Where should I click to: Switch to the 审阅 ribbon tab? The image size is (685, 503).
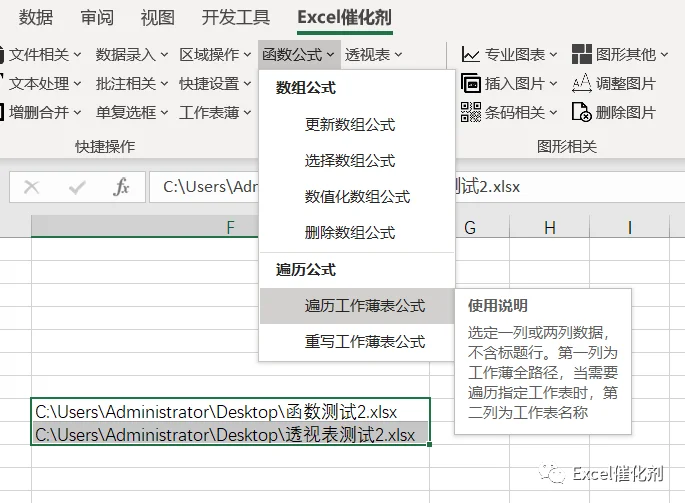[97, 17]
